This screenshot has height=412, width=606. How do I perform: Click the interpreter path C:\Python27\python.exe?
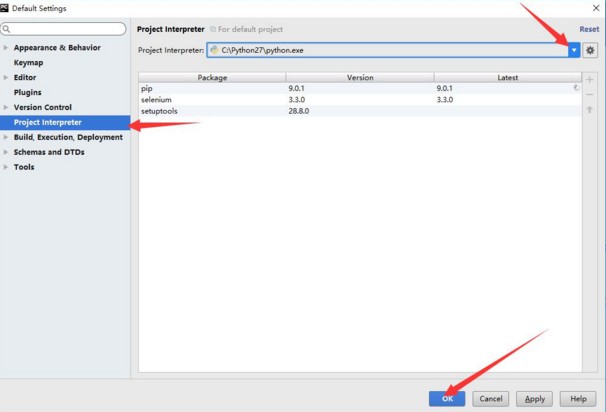(262, 50)
